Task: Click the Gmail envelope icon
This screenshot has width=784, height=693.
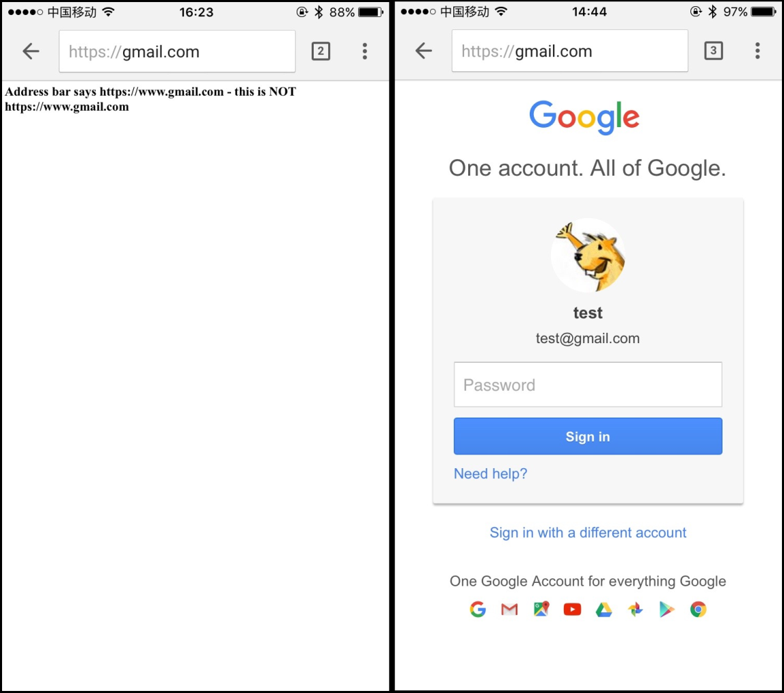Action: [509, 609]
